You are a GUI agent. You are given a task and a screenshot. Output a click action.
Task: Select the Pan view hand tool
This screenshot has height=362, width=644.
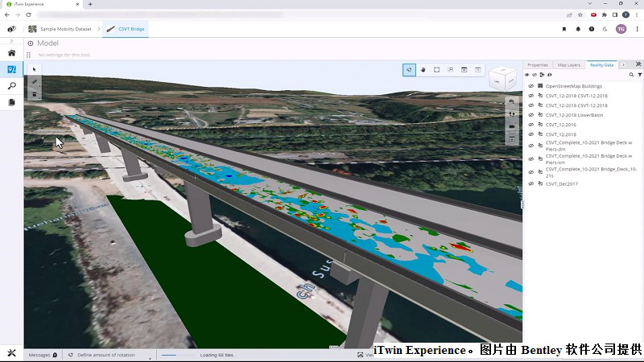[423, 70]
